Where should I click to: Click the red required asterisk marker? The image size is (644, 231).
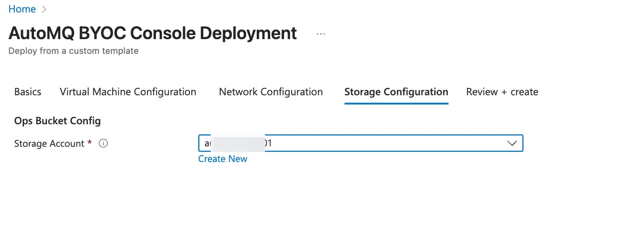point(90,143)
